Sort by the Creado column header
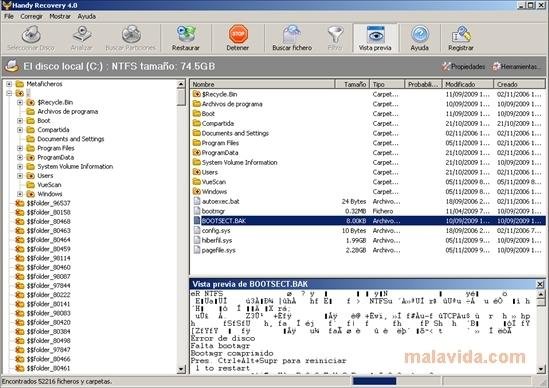The width and height of the screenshot is (549, 388). click(519, 84)
